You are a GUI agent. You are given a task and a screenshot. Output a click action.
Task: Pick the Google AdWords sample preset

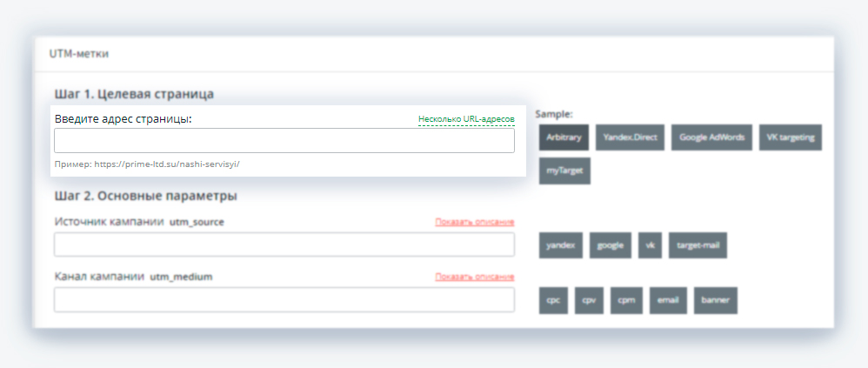(711, 137)
